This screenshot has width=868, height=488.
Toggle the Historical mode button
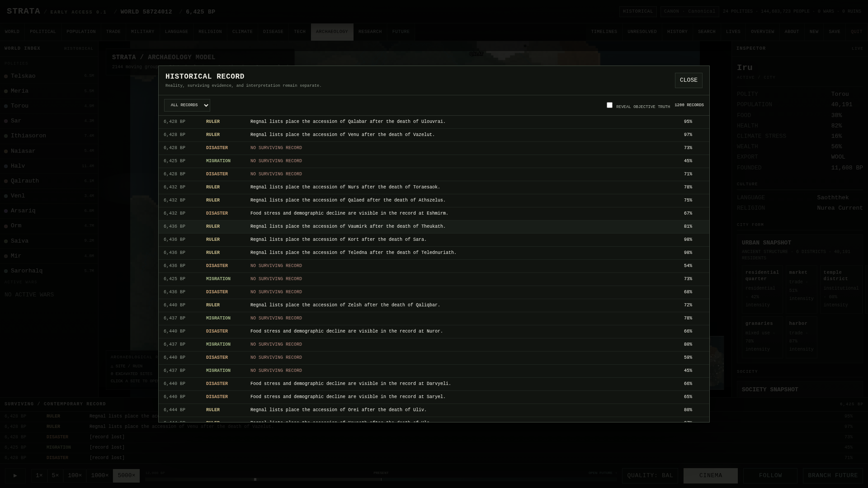(638, 12)
